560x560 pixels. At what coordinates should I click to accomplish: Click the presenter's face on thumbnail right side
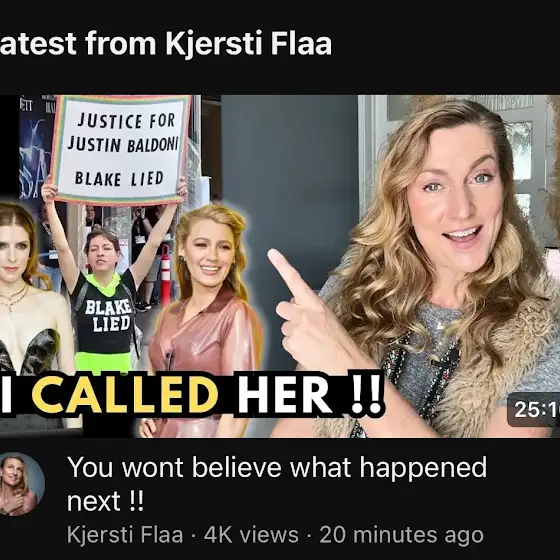(461, 207)
